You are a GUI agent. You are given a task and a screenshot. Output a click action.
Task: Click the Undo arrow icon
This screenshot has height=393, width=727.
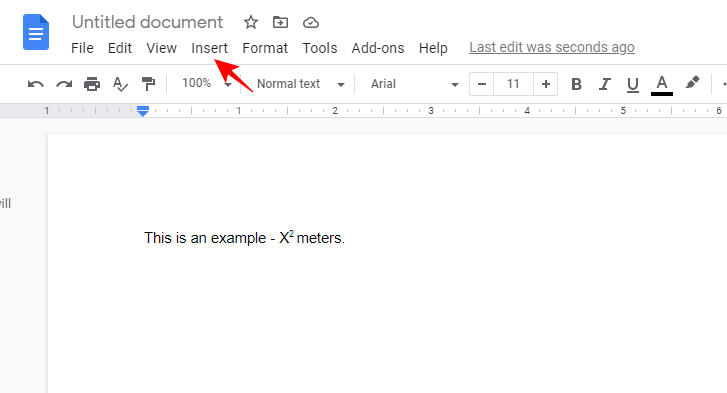pos(36,84)
